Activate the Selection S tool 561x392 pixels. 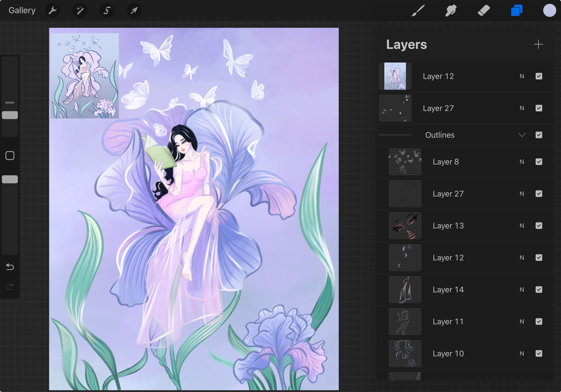pos(107,10)
